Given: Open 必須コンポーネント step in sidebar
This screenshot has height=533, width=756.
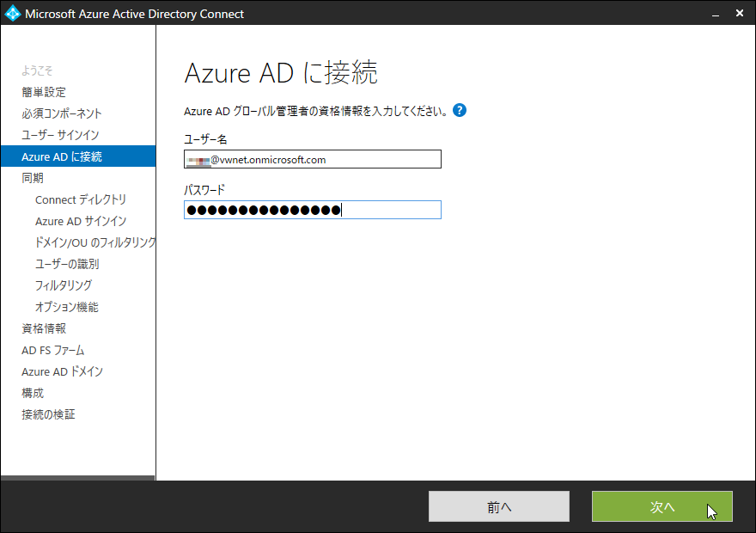Looking at the screenshot, I should coord(62,113).
